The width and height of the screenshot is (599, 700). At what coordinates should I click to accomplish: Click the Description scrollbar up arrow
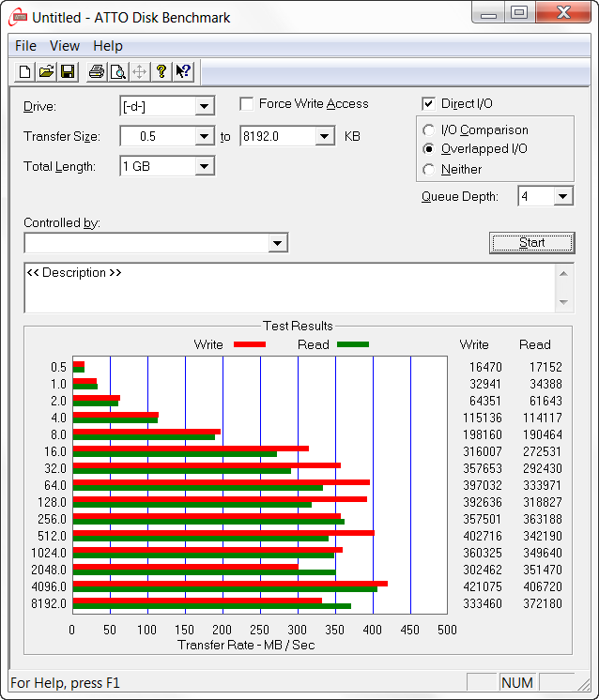(563, 274)
